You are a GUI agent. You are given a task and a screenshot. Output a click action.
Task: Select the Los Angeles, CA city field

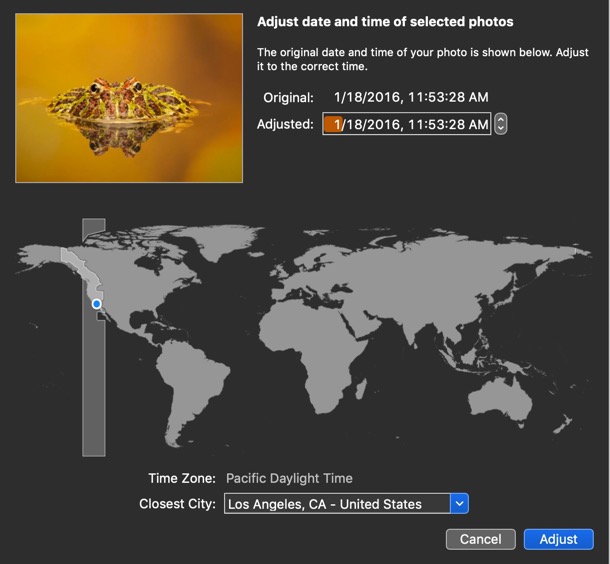pyautogui.click(x=337, y=504)
